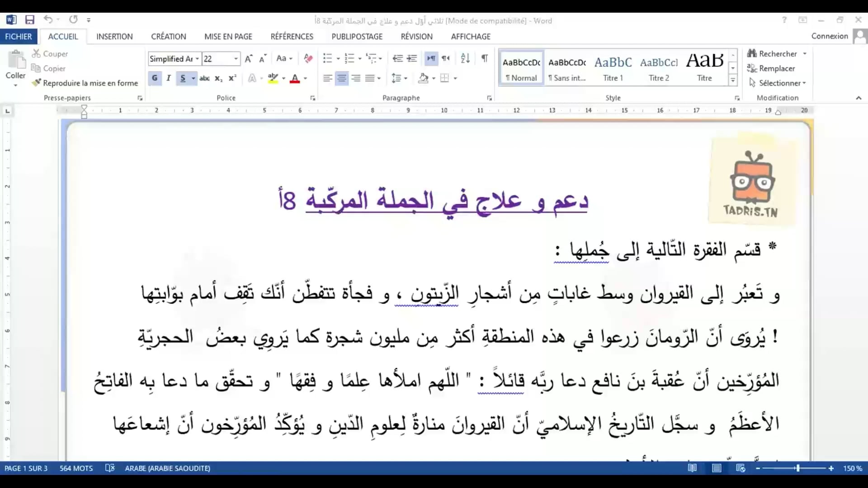
Task: Apply the Titre 1 style thumbnail
Action: (613, 68)
